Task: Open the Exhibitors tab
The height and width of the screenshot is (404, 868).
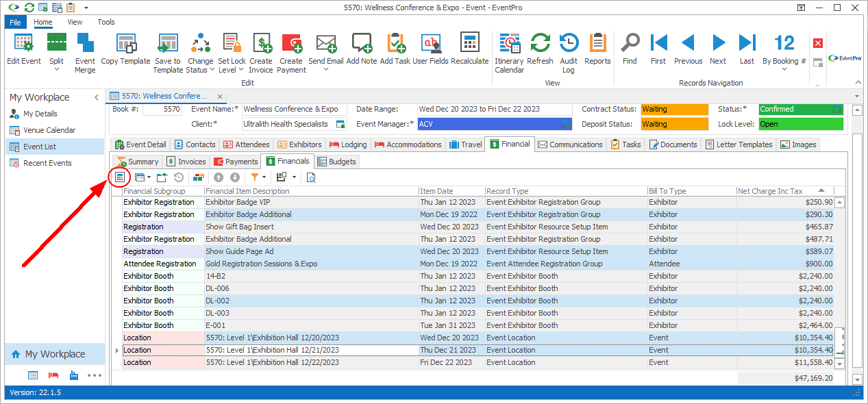Action: tap(299, 144)
